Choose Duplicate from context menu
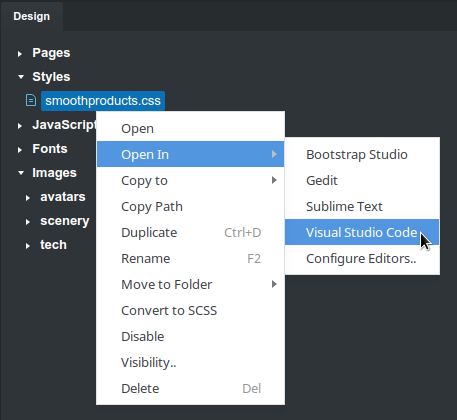This screenshot has height=420, width=457. [190, 232]
